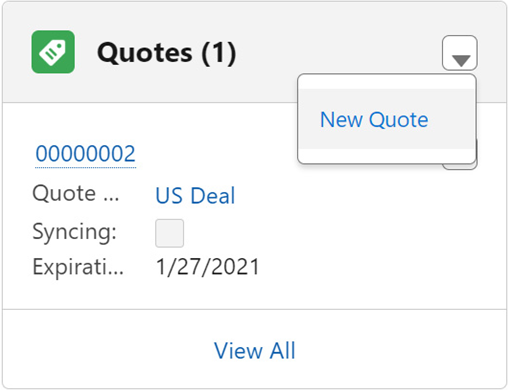
Task: Open the Quotes related list dropdown arrow
Action: (460, 53)
